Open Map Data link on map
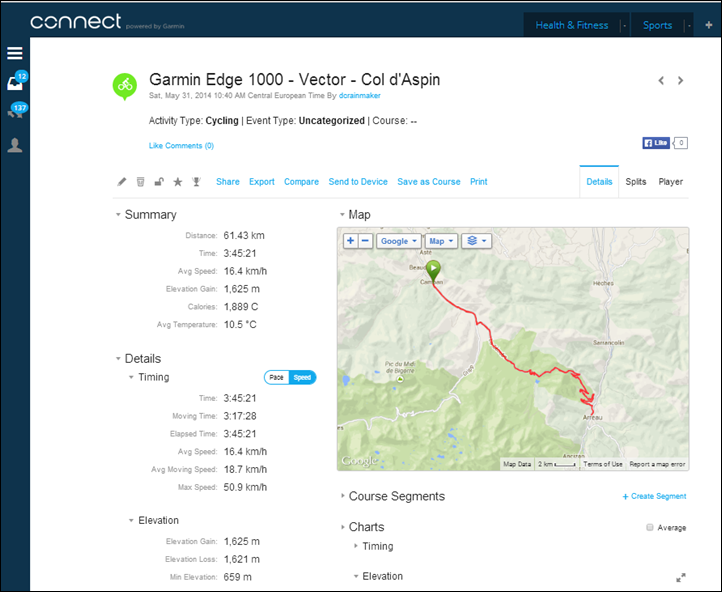This screenshot has width=722, height=592. [517, 464]
